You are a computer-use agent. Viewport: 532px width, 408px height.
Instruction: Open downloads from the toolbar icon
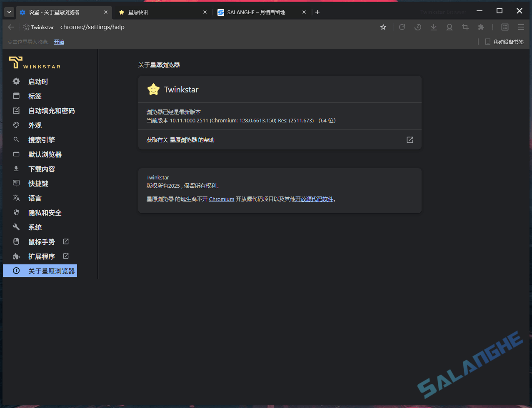pyautogui.click(x=433, y=27)
